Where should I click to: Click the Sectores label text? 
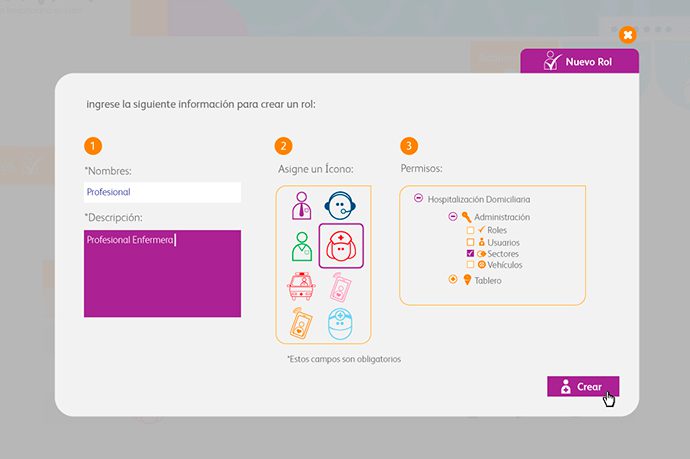point(503,254)
